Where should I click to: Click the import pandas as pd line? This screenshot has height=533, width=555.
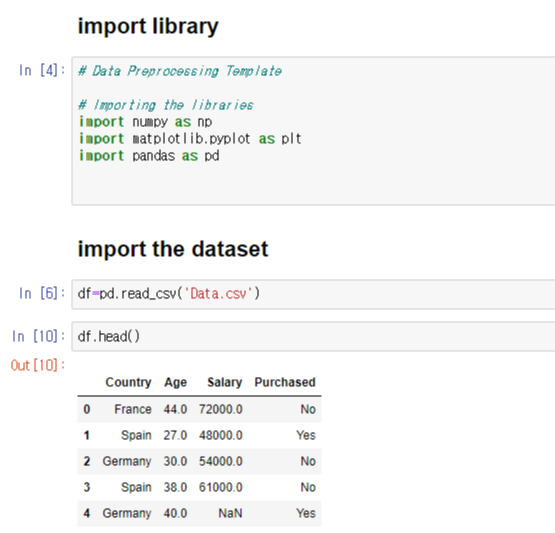point(149,156)
